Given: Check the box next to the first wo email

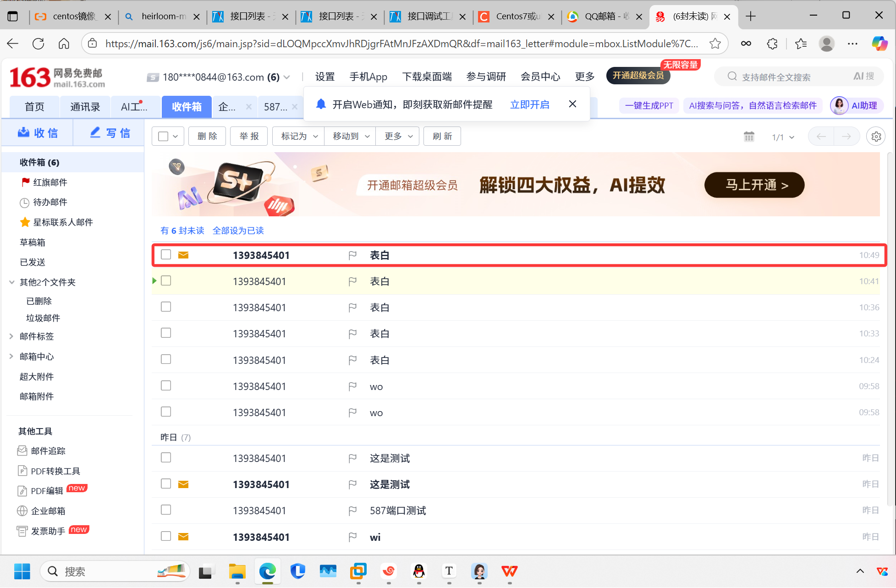Looking at the screenshot, I should click(166, 386).
